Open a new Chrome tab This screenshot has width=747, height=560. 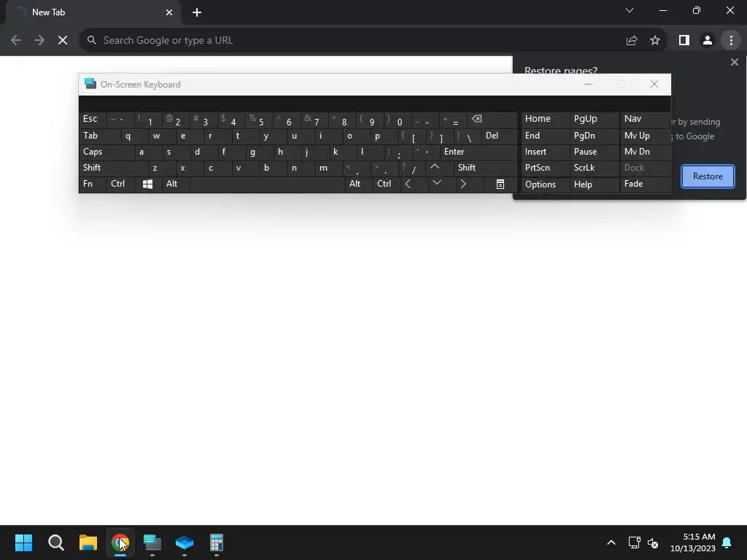click(x=197, y=12)
